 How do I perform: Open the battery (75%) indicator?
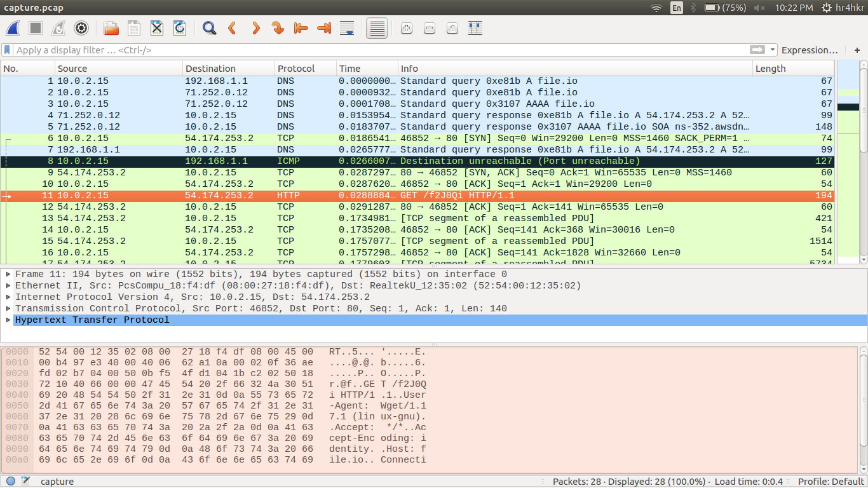coord(726,8)
